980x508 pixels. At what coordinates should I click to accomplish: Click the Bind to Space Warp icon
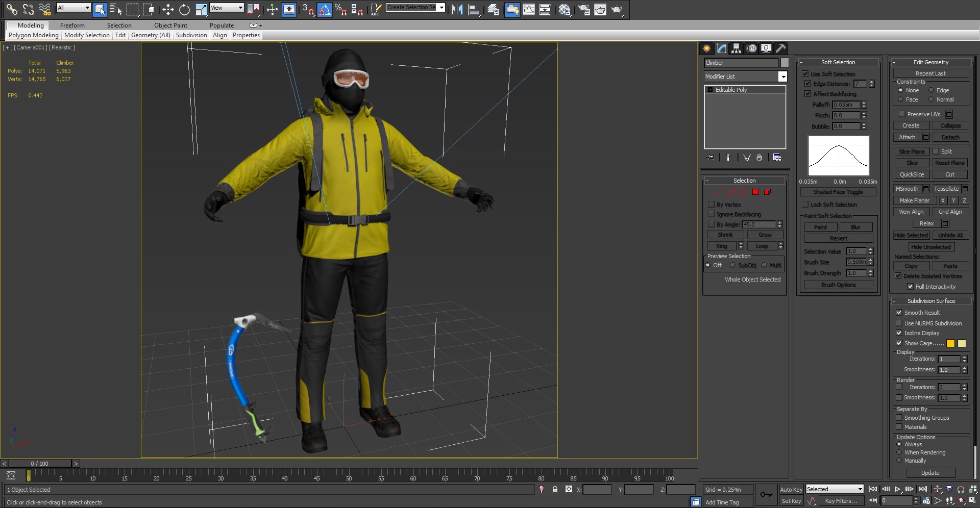45,9
